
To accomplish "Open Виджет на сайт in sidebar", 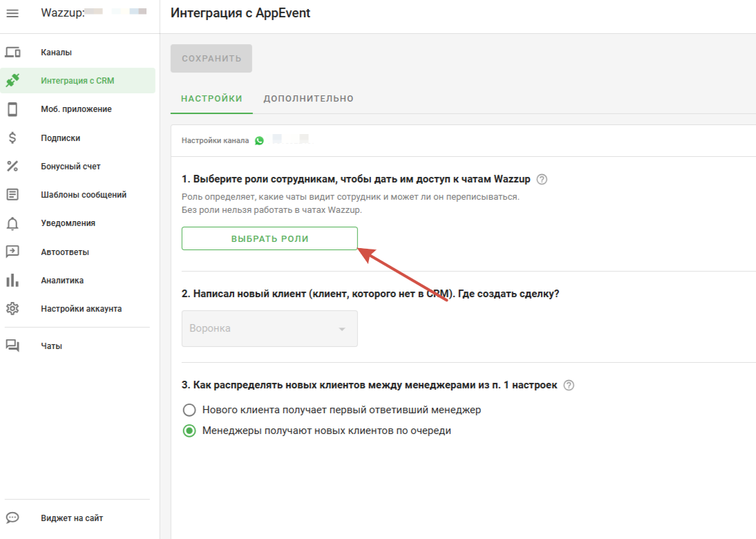I will coord(72,518).
